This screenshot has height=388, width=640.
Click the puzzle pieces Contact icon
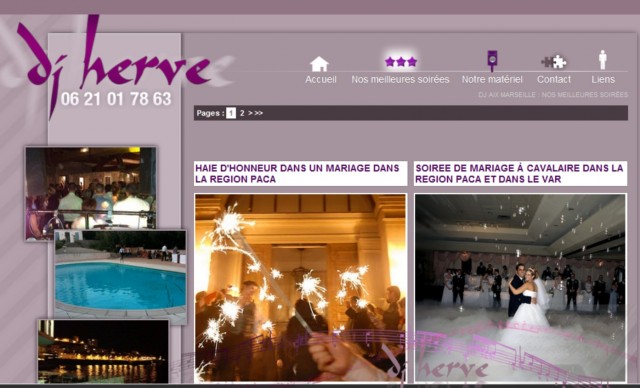pyautogui.click(x=554, y=62)
